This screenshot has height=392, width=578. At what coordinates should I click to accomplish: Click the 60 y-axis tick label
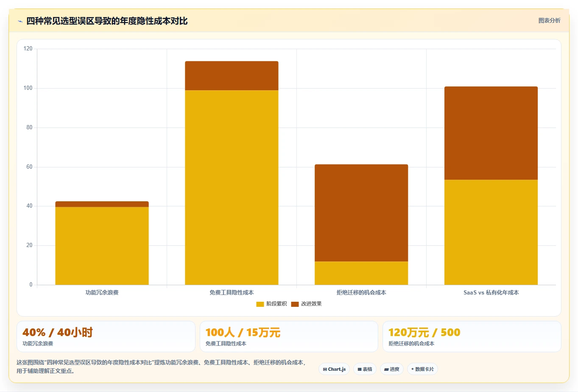click(29, 167)
